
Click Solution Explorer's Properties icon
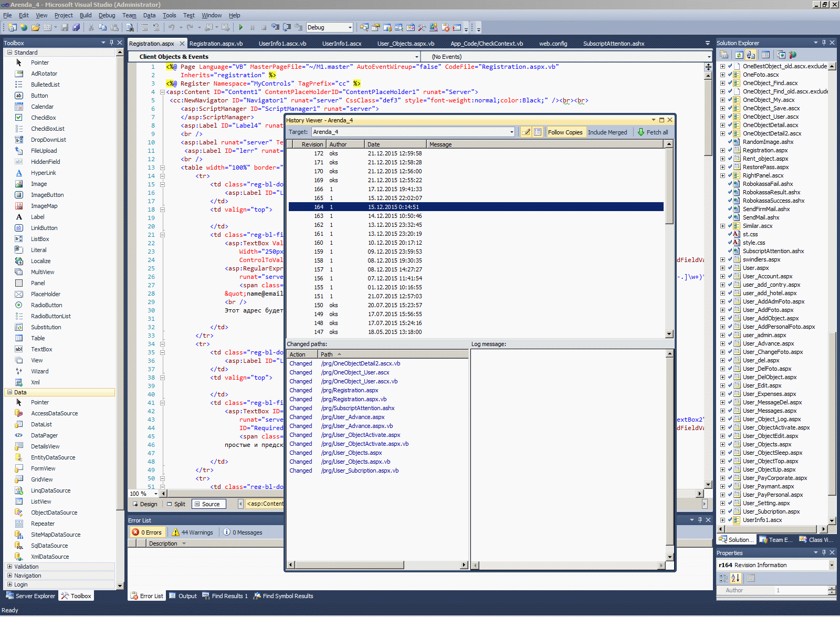pos(724,55)
